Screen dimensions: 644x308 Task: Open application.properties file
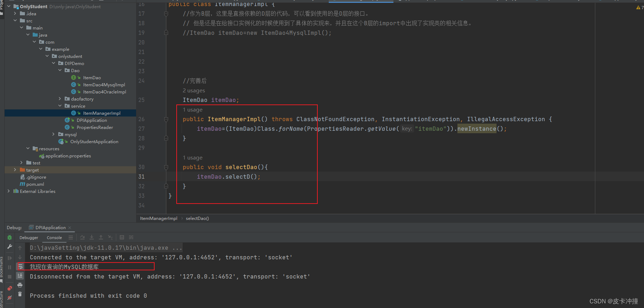pyautogui.click(x=68, y=156)
